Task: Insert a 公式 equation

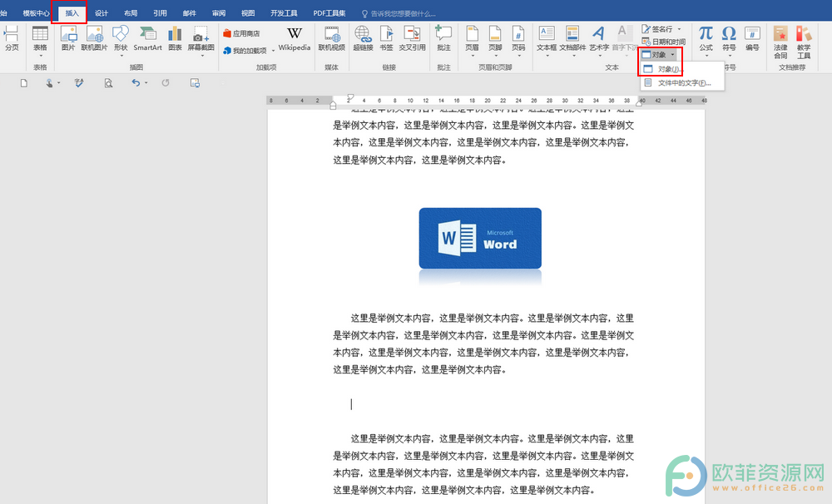Action: click(706, 40)
